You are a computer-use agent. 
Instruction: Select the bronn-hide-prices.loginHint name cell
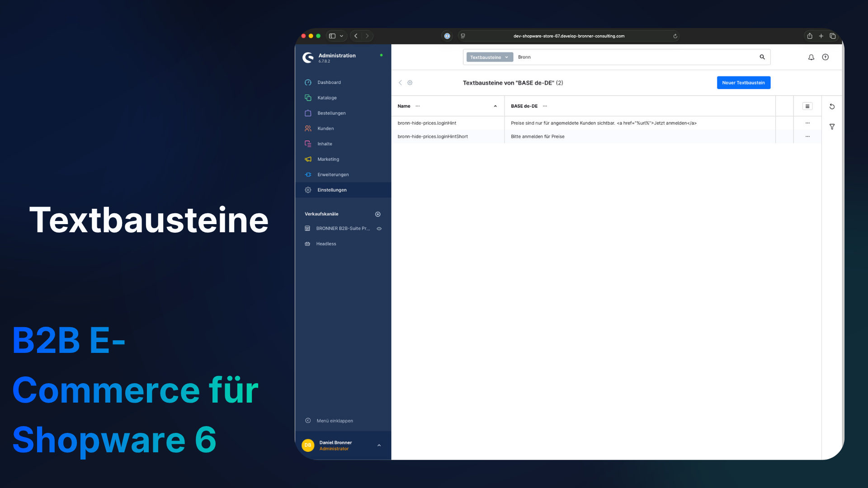(x=427, y=123)
